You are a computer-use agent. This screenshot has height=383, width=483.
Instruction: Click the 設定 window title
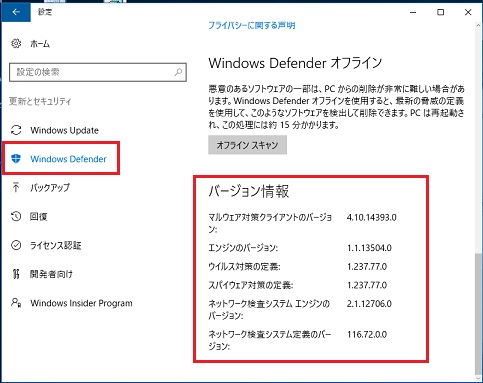point(45,12)
